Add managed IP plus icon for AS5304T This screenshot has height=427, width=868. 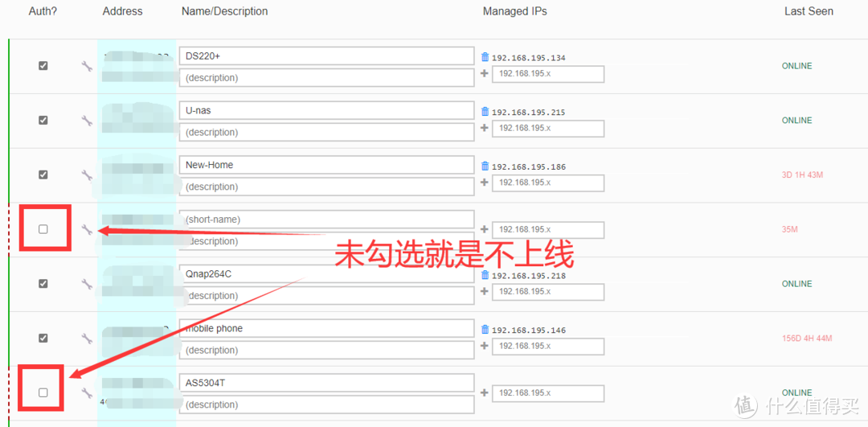[485, 392]
